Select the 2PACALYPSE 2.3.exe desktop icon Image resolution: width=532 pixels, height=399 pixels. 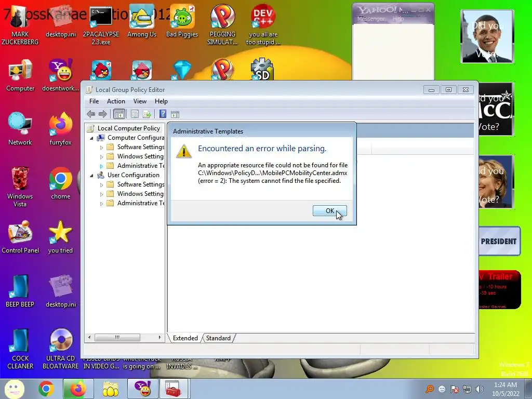click(101, 25)
